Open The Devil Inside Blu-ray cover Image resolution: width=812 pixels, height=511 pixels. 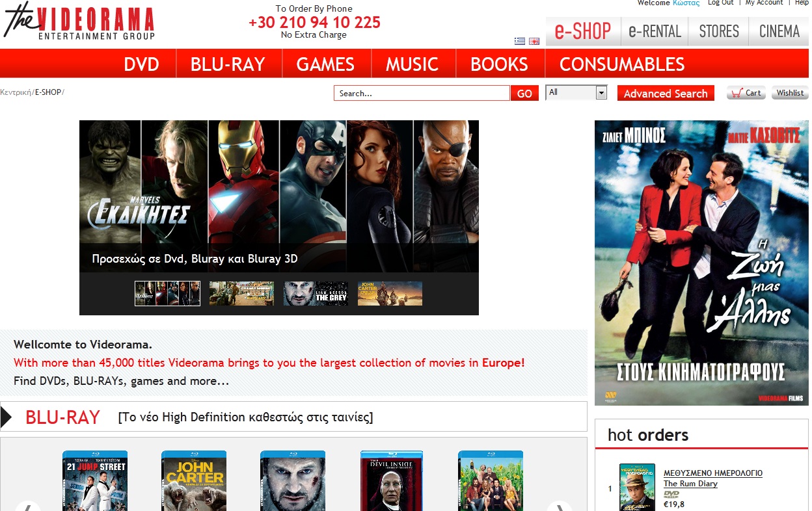point(392,480)
